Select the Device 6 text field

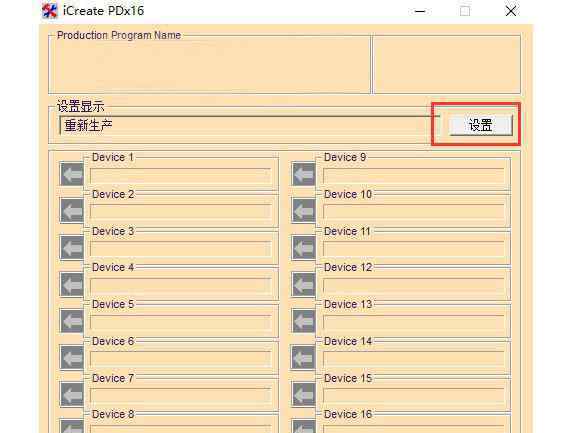(180, 359)
